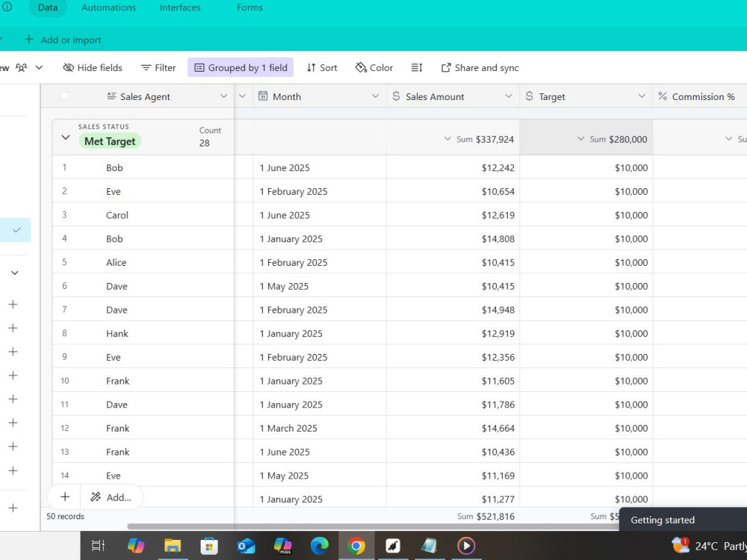The height and width of the screenshot is (560, 747).
Task: Click the 50 records count label
Action: (x=65, y=516)
